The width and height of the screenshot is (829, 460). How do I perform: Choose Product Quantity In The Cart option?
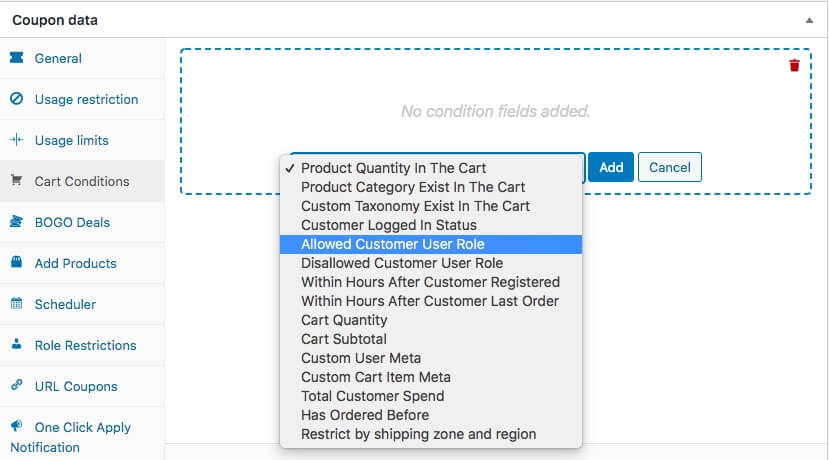click(431, 168)
